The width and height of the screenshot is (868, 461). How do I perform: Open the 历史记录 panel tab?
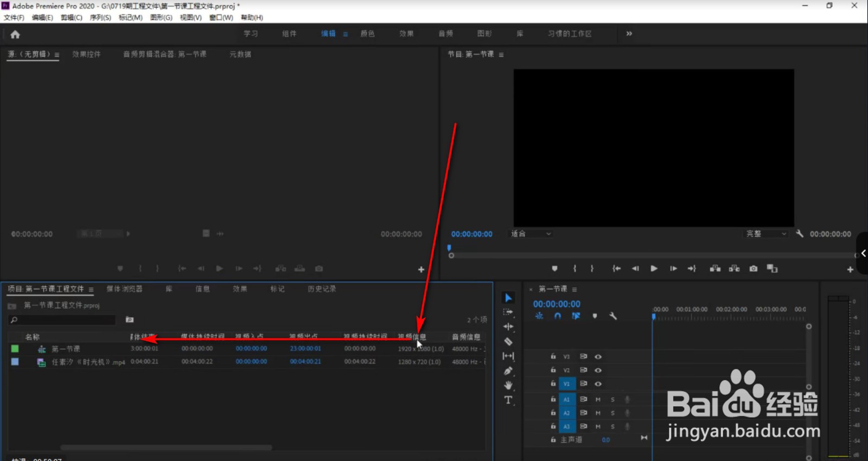coord(322,289)
